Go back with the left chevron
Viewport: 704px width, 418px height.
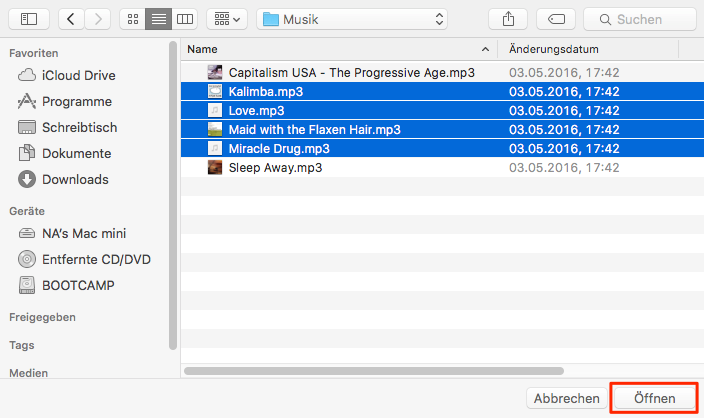(x=71, y=19)
